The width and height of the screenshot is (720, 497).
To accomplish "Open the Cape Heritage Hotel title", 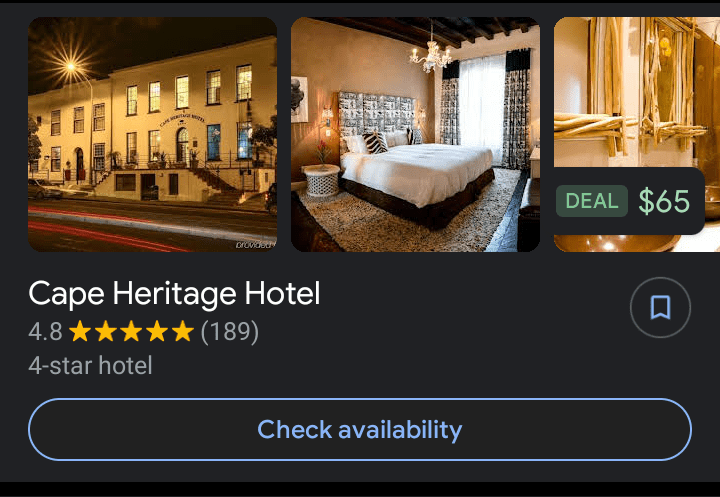I will (x=174, y=294).
